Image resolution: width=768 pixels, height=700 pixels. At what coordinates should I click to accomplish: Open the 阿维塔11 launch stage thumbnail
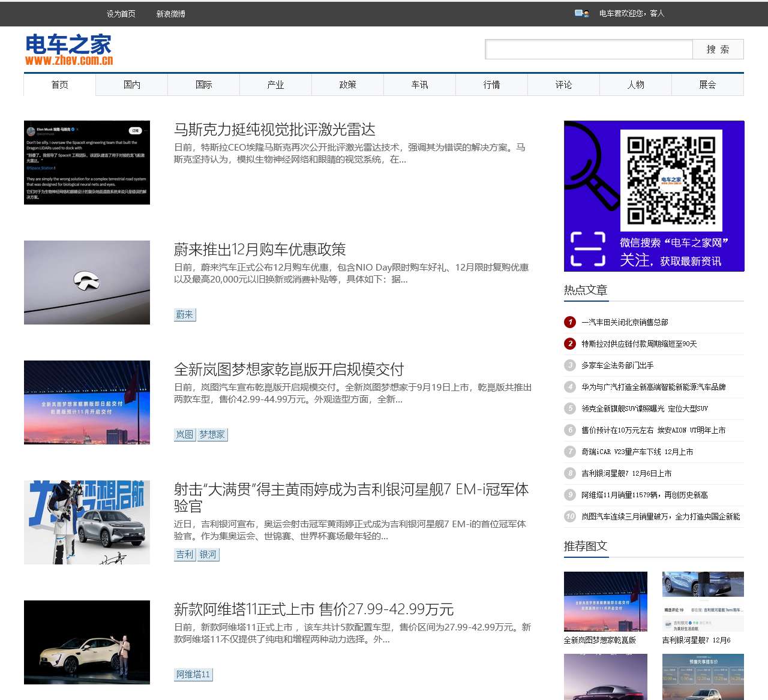pyautogui.click(x=87, y=642)
